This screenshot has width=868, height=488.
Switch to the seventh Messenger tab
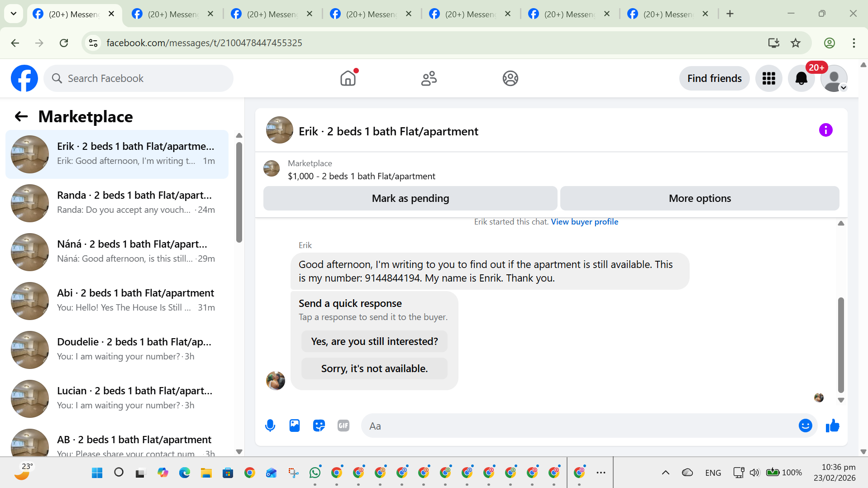668,14
